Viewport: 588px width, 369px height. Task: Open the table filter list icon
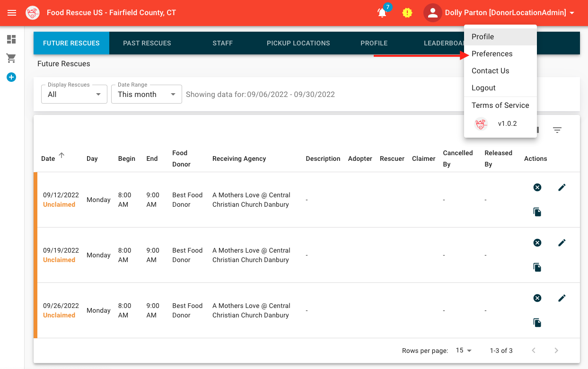[557, 130]
